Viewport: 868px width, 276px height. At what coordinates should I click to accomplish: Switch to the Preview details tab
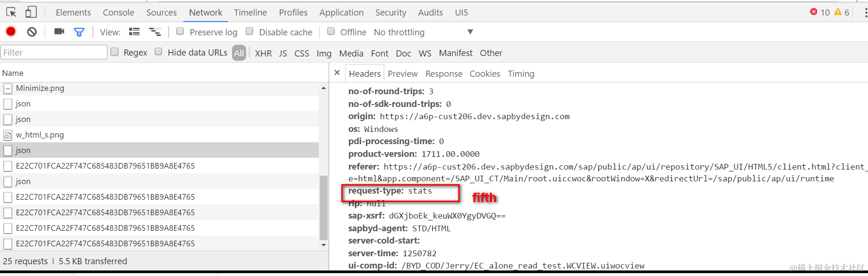point(403,73)
